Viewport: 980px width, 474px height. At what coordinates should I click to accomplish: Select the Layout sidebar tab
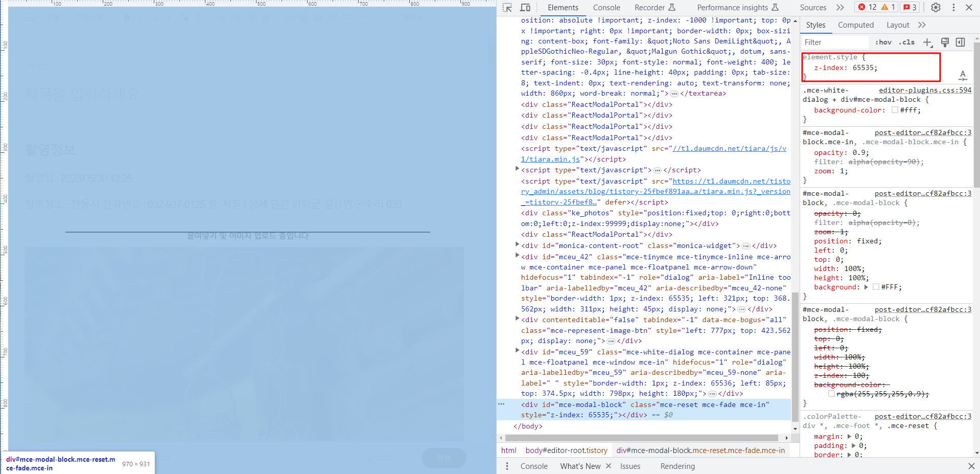click(898, 25)
